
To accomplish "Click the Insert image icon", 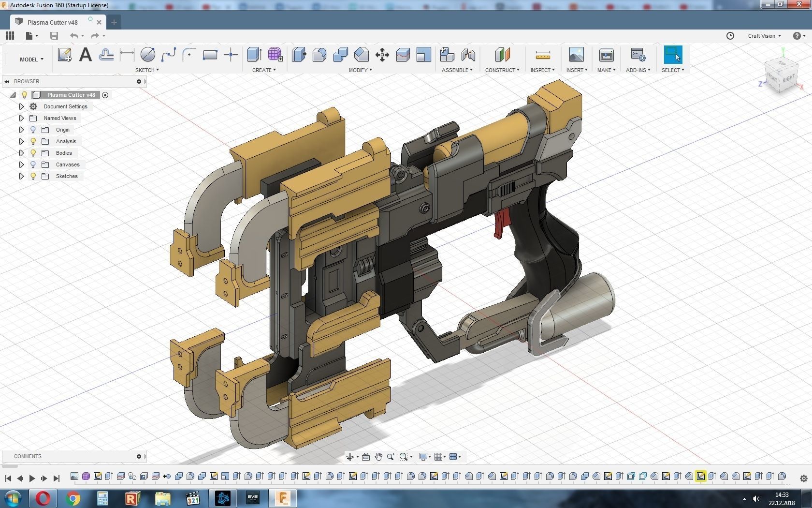I will [577, 55].
